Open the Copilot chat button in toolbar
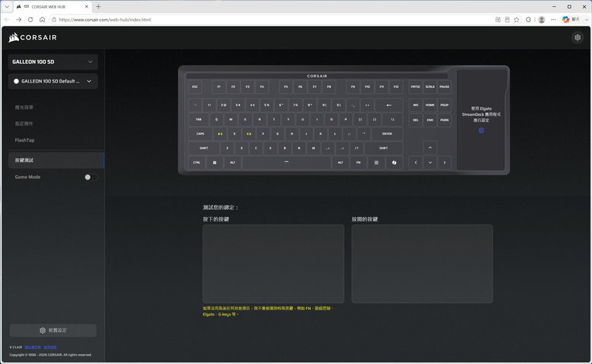This screenshot has height=364, width=592. 571,20
